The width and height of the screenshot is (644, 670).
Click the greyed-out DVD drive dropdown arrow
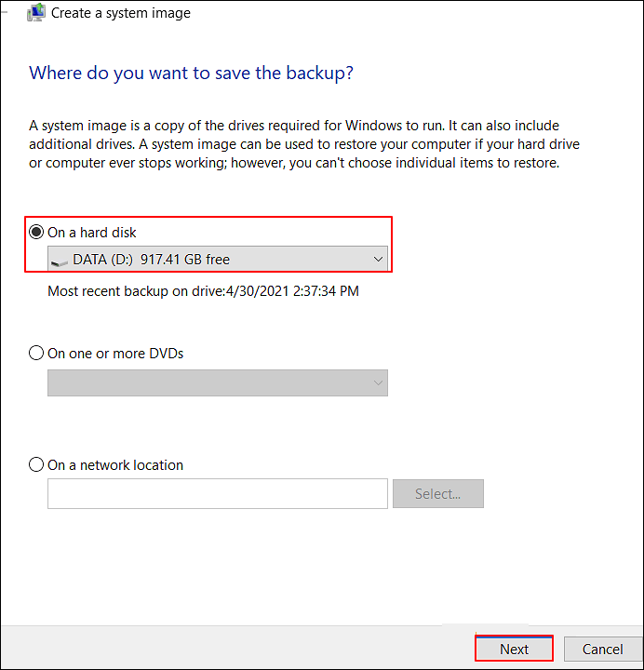[378, 382]
